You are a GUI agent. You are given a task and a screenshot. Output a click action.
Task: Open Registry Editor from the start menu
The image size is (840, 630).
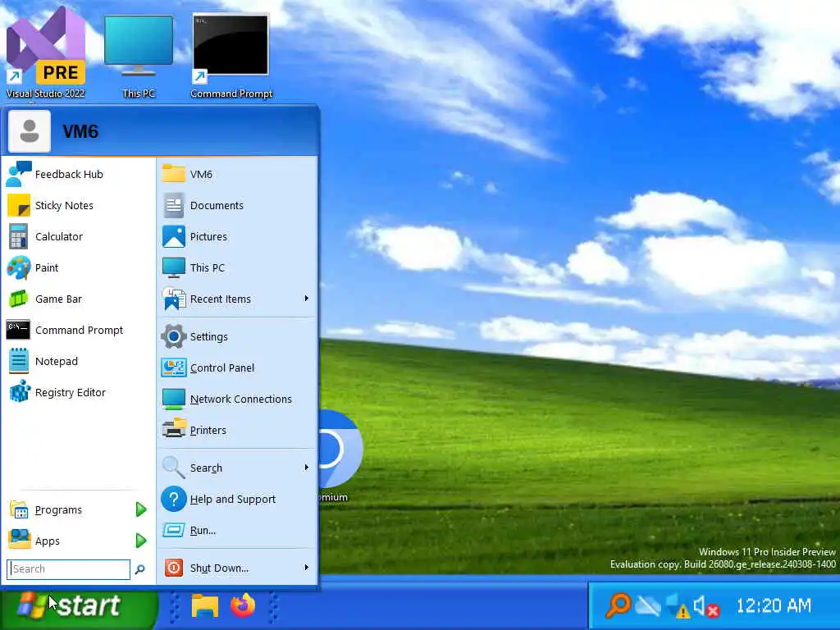(x=78, y=392)
